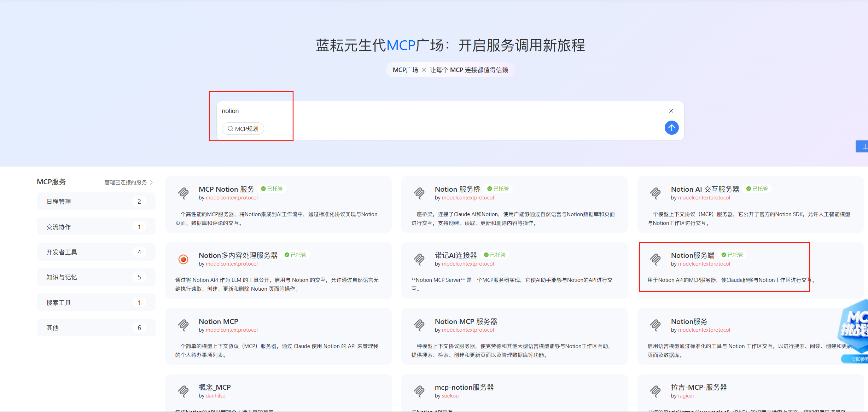Click the MC挑战 floating promo badge
The image size is (868, 412).
854,331
